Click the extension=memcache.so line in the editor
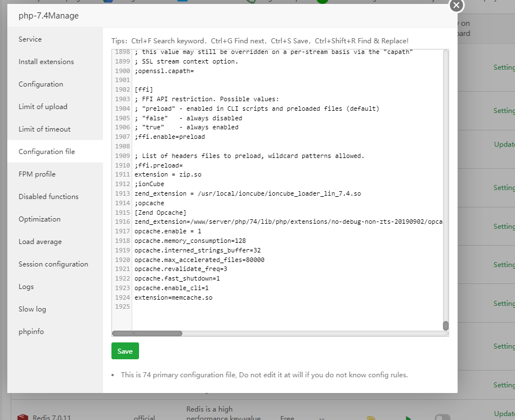 [x=173, y=297]
